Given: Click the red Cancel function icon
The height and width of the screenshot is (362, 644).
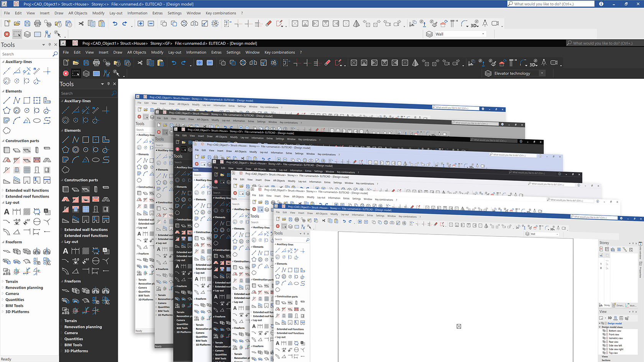Looking at the screenshot, I should (x=7, y=34).
